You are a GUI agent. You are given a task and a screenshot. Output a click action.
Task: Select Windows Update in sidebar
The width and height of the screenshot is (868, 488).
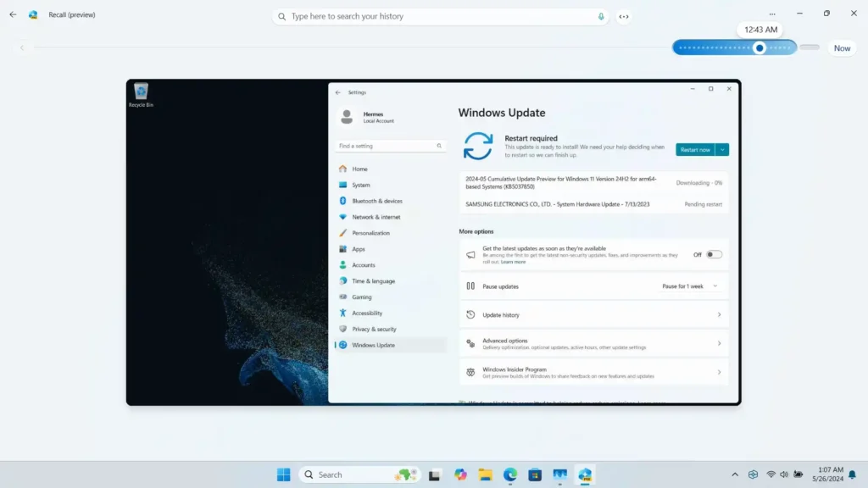(390, 346)
